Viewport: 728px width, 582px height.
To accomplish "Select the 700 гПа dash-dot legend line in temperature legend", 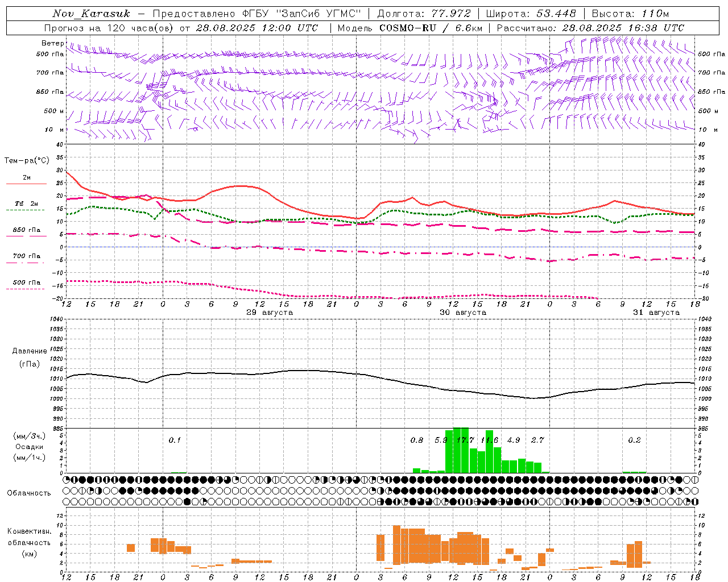I will point(25,263).
